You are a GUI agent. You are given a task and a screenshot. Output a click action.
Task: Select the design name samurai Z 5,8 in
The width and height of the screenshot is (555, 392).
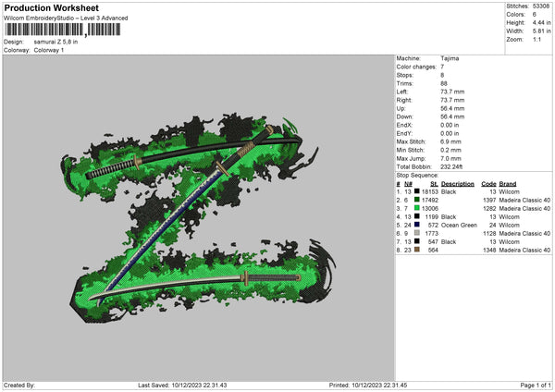[55, 42]
